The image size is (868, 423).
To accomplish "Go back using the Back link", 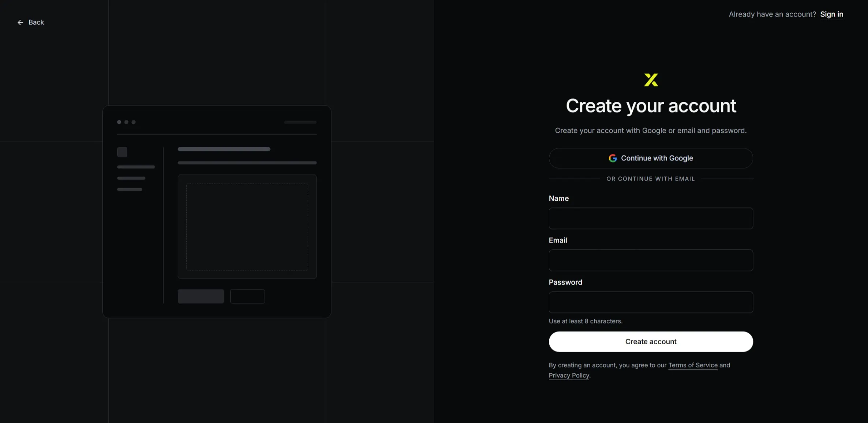I will click(x=31, y=22).
